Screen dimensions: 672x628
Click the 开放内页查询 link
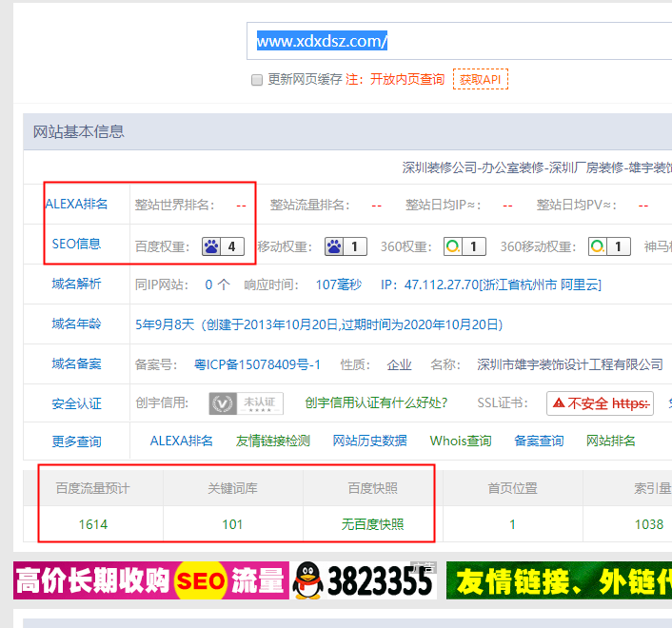point(407,80)
